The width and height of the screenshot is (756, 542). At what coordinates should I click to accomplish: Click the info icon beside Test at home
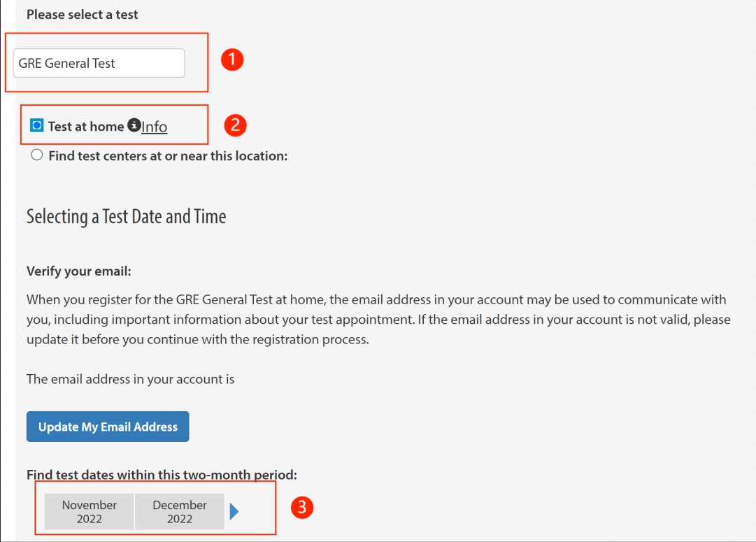tap(134, 125)
